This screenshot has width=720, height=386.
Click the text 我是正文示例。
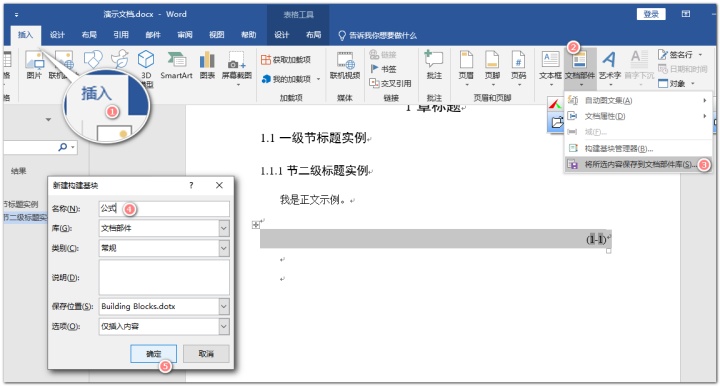coord(313,200)
